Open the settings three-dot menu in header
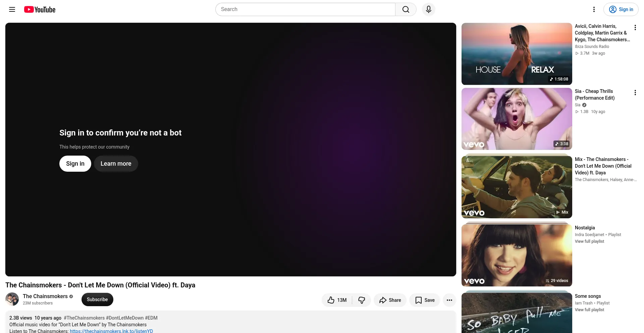Viewport: 644px width, 333px height. (594, 9)
